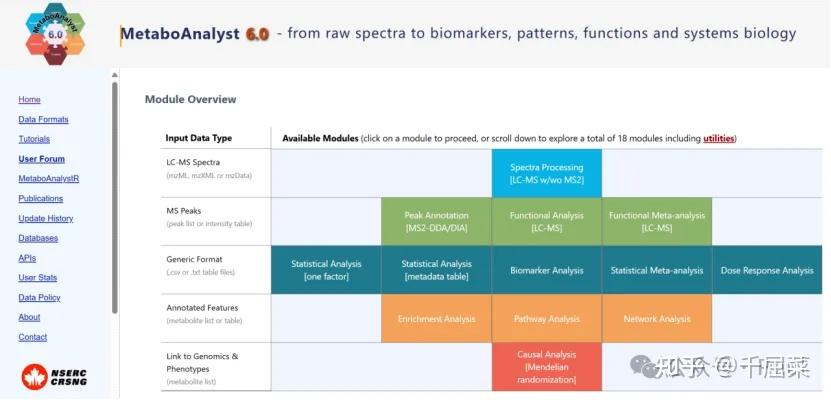Open the Home sidebar link
This screenshot has width=831, height=400.
pos(29,100)
